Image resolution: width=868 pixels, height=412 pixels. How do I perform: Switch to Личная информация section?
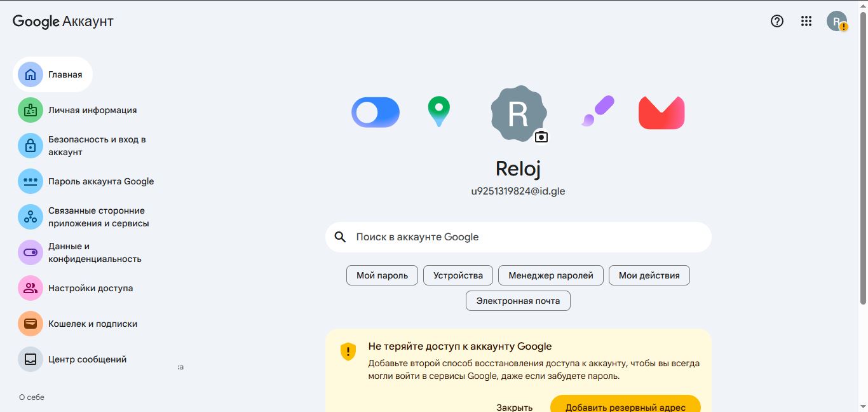[x=92, y=110]
